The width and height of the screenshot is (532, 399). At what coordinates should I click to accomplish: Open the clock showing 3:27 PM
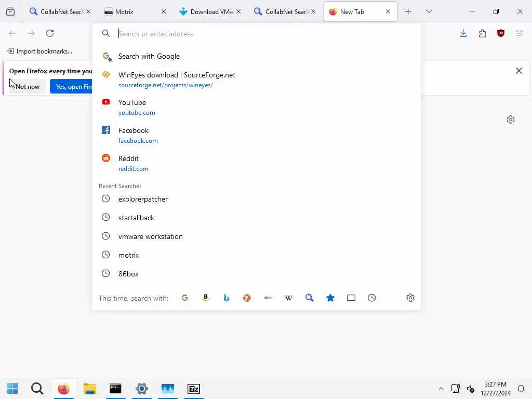495,389
